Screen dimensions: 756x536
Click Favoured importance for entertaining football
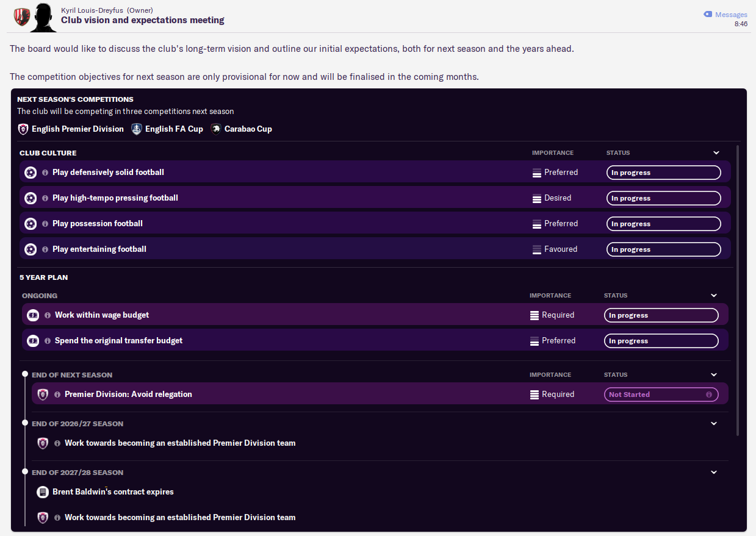(x=555, y=249)
